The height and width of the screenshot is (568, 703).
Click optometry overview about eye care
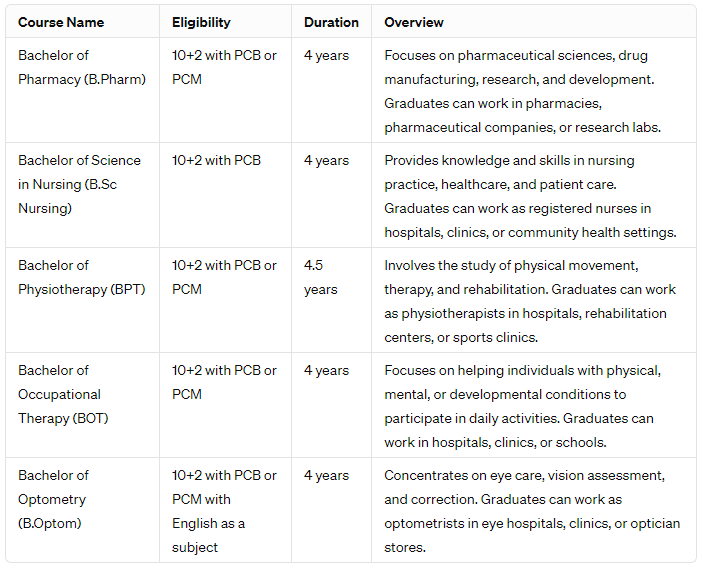pyautogui.click(x=530, y=511)
